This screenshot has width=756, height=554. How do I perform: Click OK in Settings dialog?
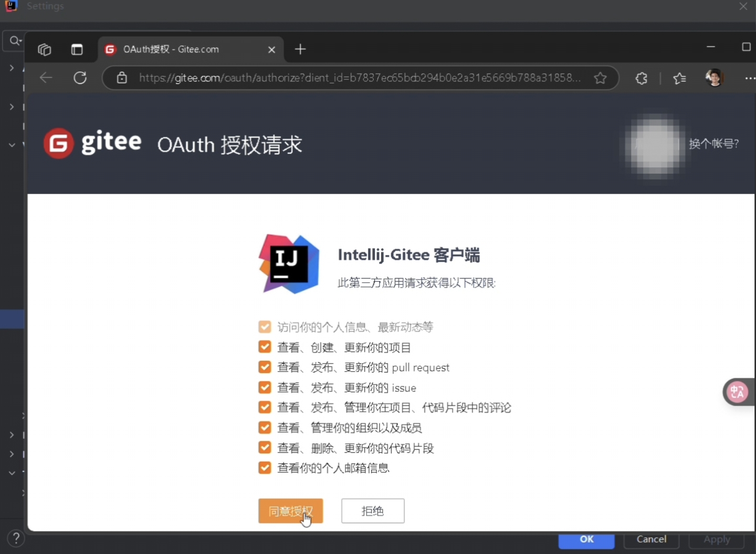(x=586, y=540)
